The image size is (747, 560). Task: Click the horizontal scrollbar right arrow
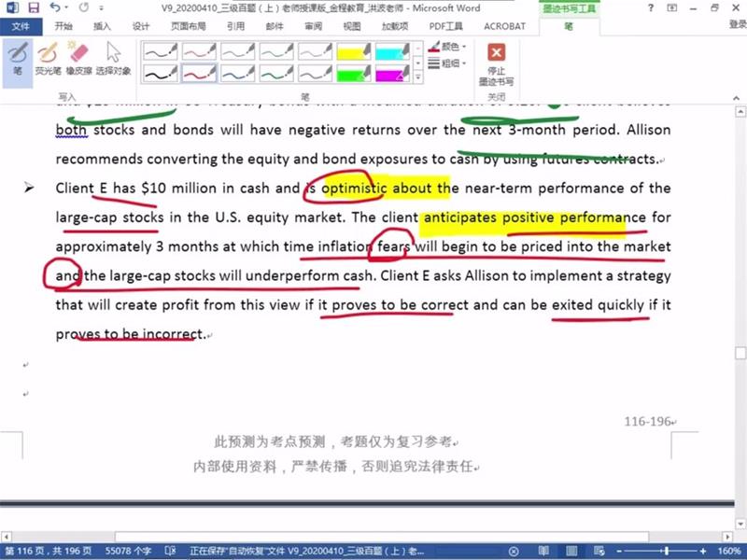click(727, 537)
